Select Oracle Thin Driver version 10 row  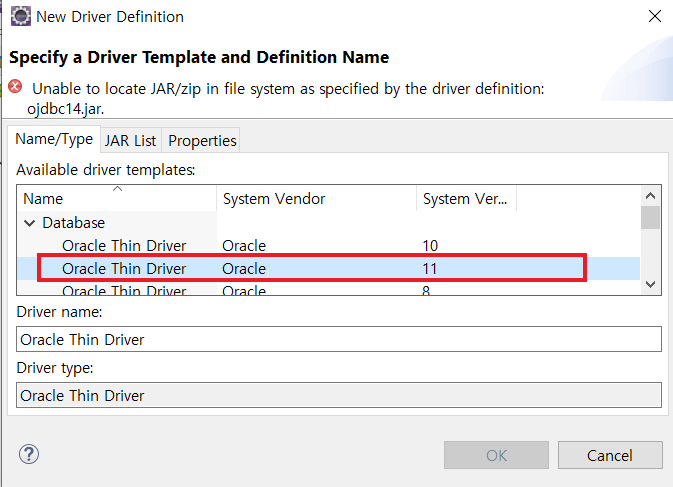[x=329, y=246]
